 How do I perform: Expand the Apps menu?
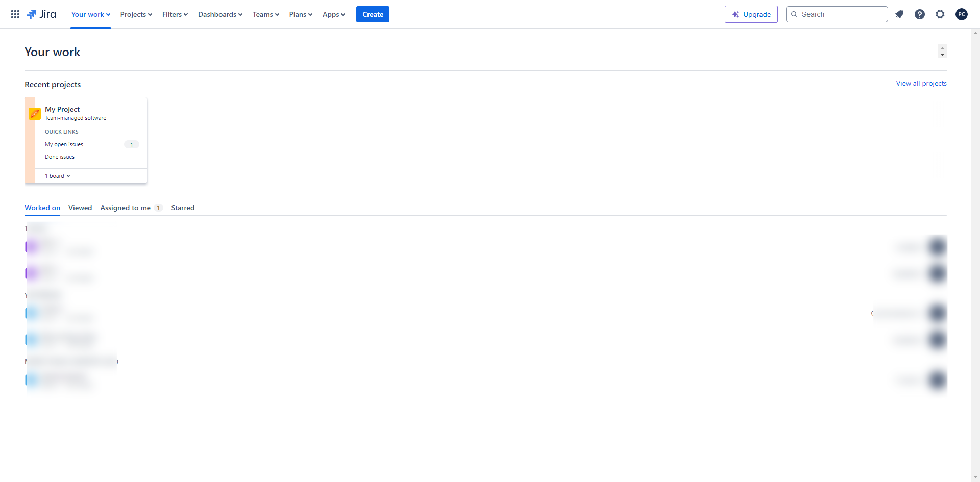334,14
